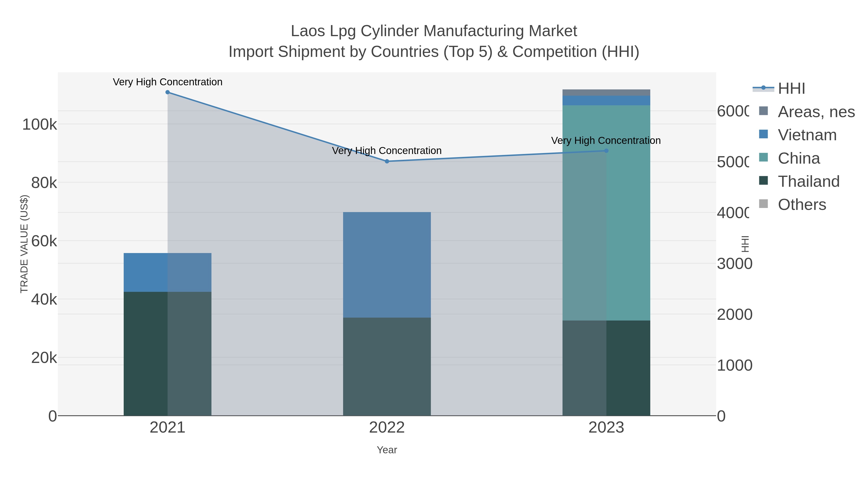Toggle the HHI legend entry
Viewport: 868px width, 488px height.
click(779, 89)
